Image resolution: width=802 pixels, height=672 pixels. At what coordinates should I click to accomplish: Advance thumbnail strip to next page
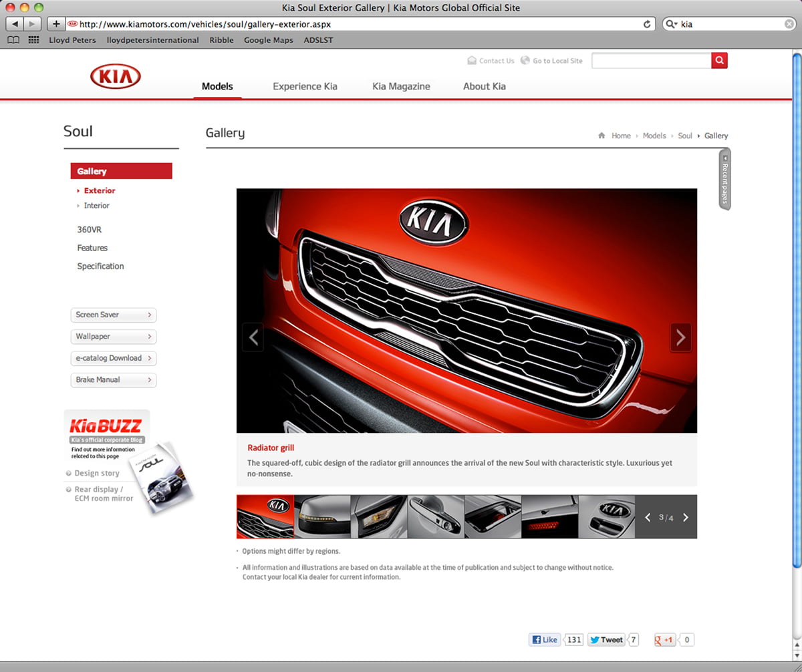click(685, 517)
